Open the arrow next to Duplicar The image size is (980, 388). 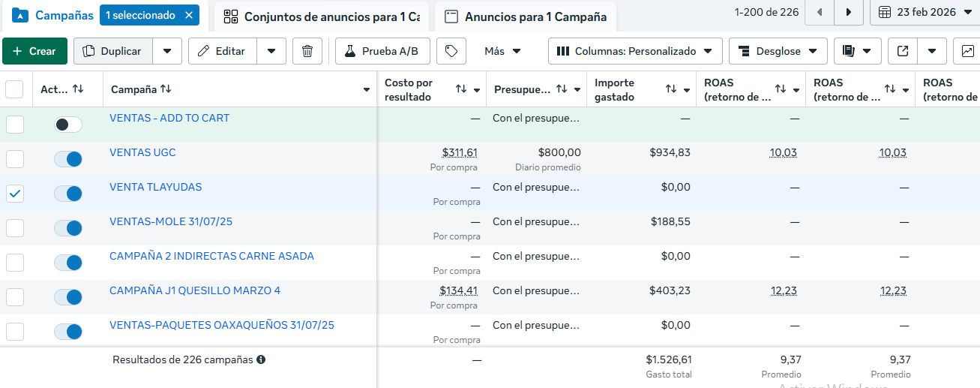click(x=167, y=51)
